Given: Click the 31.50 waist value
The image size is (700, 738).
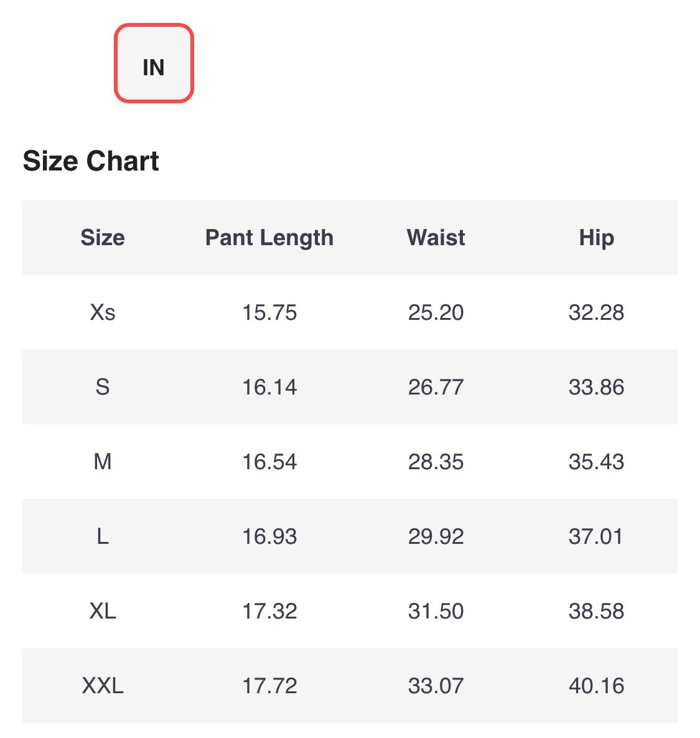Looking at the screenshot, I should point(436,611).
